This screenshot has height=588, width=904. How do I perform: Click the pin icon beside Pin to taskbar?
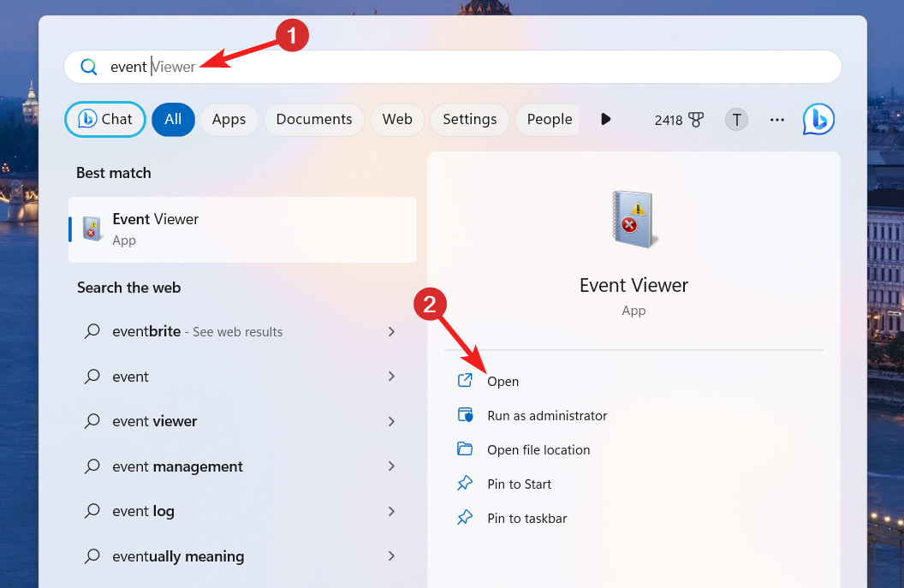pyautogui.click(x=465, y=518)
